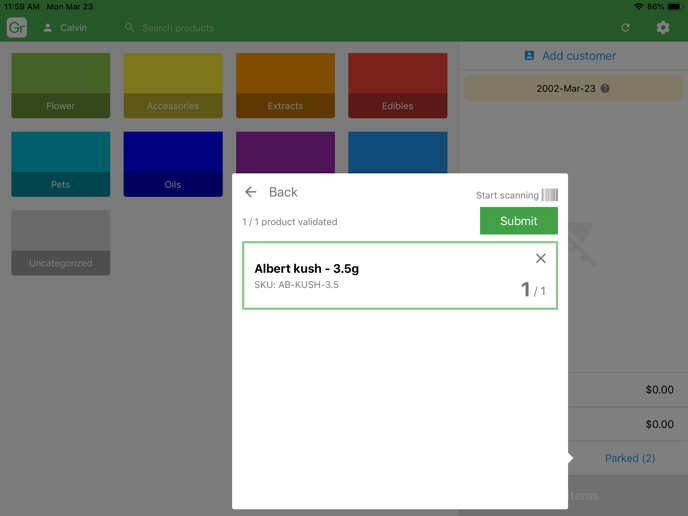Open the settings gear icon

[663, 28]
